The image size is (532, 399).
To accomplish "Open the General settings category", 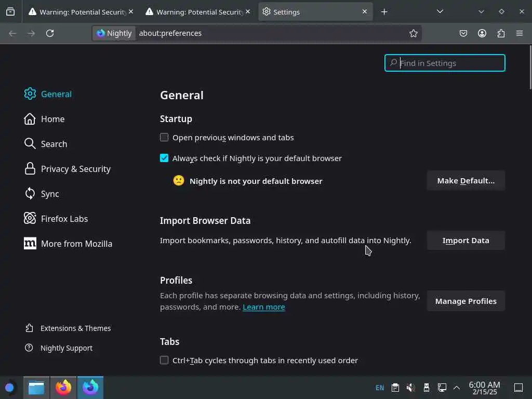I will tap(48, 94).
